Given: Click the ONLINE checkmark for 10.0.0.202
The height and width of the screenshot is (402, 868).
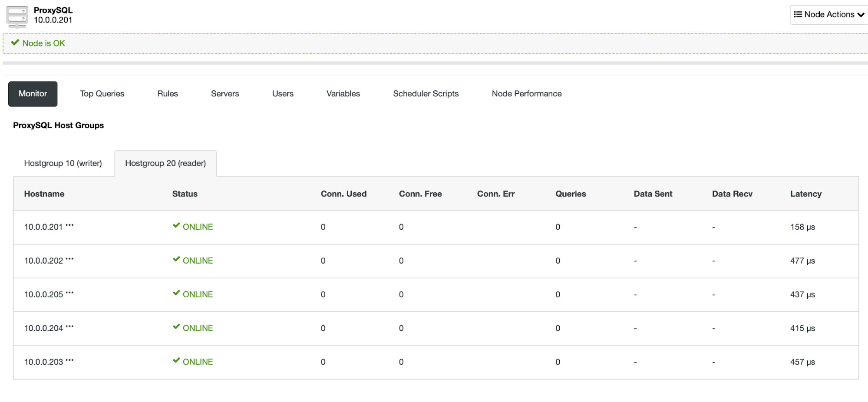Looking at the screenshot, I should tap(176, 259).
